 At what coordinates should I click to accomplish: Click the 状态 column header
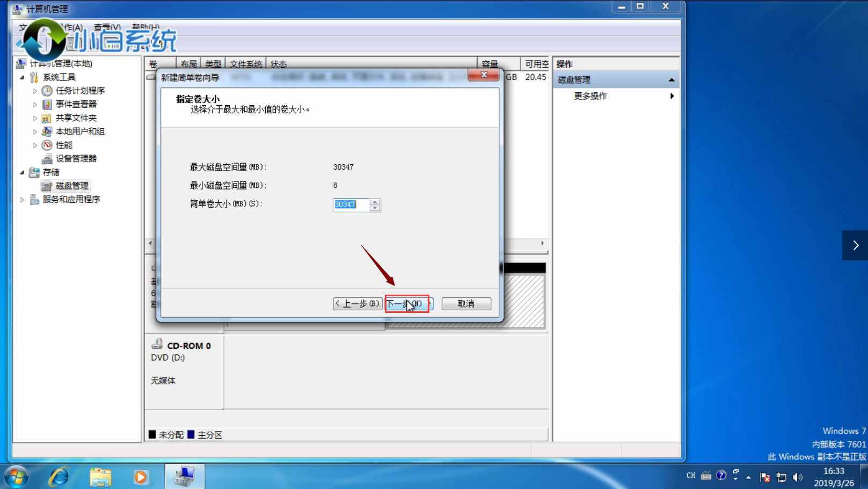pos(371,64)
